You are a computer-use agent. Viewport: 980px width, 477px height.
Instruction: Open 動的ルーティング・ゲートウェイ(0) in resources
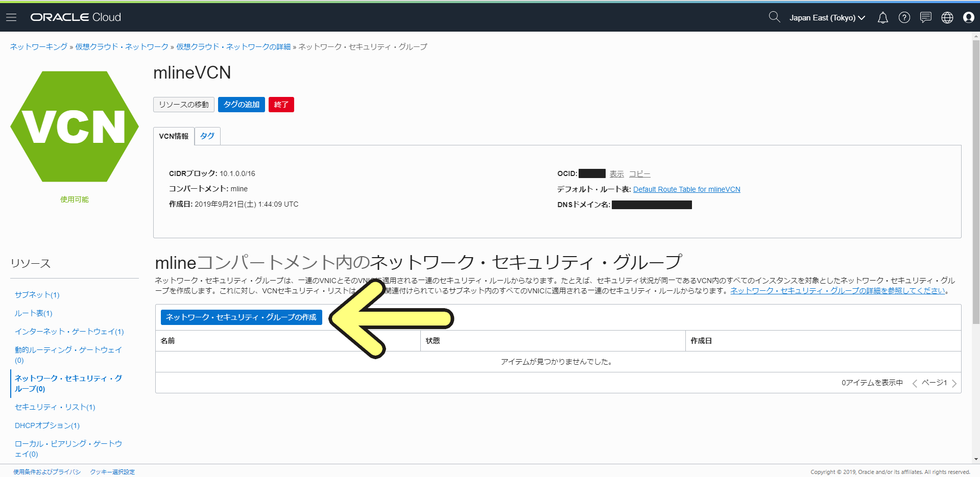(x=68, y=355)
